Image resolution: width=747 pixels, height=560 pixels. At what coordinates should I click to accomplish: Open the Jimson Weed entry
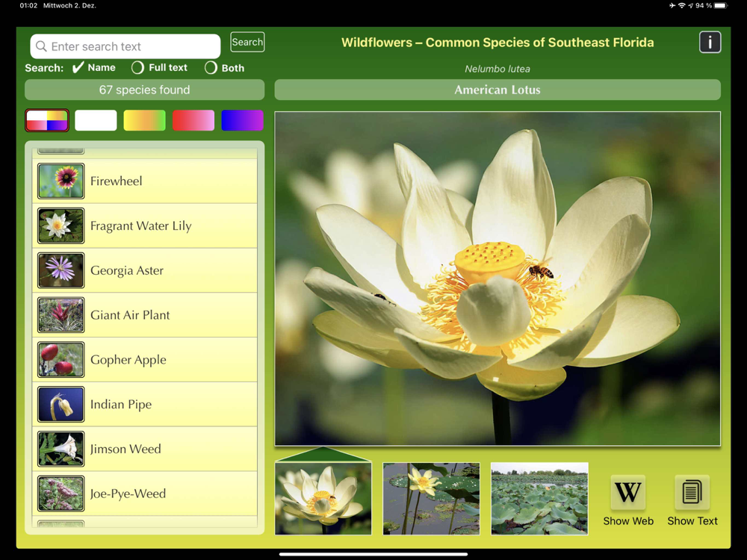(145, 449)
